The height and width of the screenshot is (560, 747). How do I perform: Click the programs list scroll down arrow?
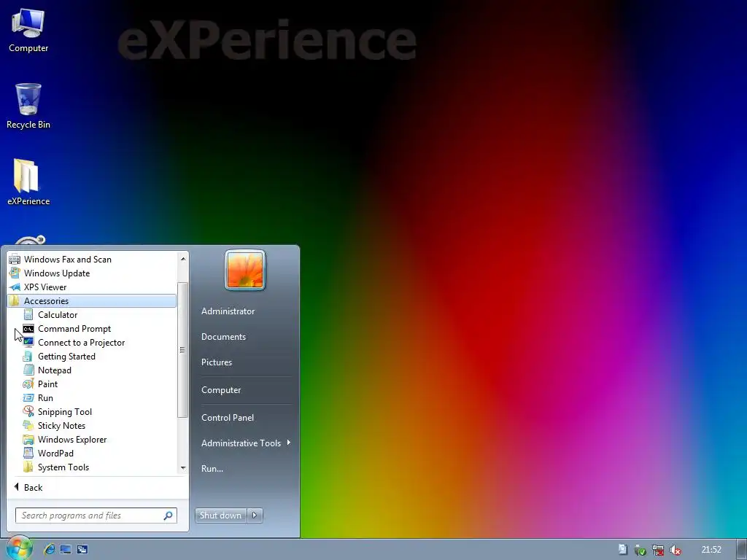click(183, 468)
